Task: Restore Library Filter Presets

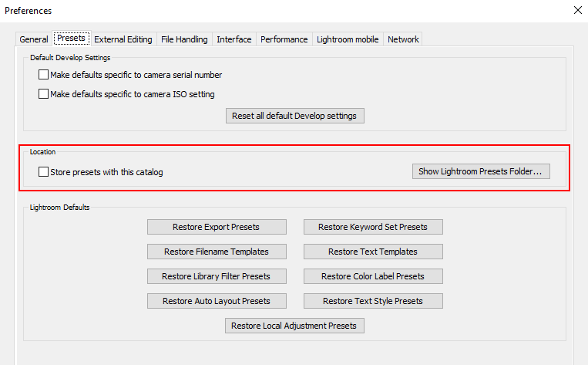Action: point(216,276)
